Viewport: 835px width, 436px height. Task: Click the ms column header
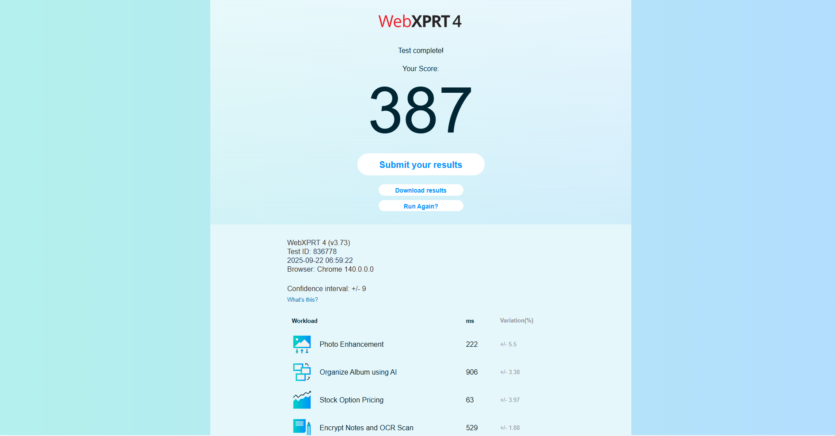pyautogui.click(x=470, y=321)
